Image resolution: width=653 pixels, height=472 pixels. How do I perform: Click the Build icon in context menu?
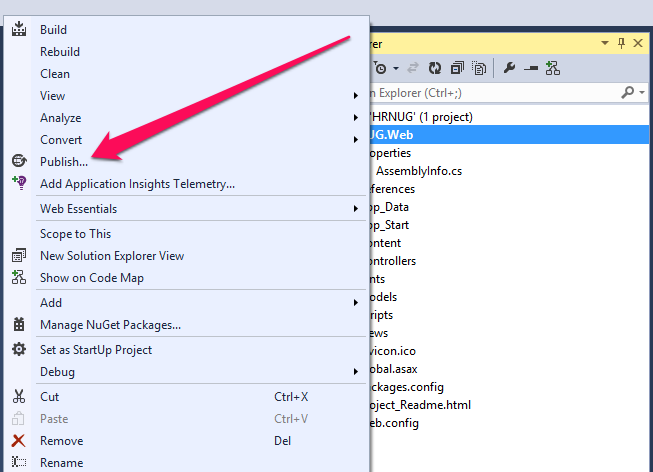(x=19, y=29)
